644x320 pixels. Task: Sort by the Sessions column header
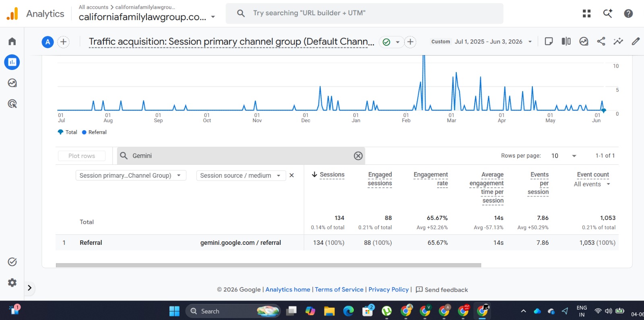pos(328,175)
